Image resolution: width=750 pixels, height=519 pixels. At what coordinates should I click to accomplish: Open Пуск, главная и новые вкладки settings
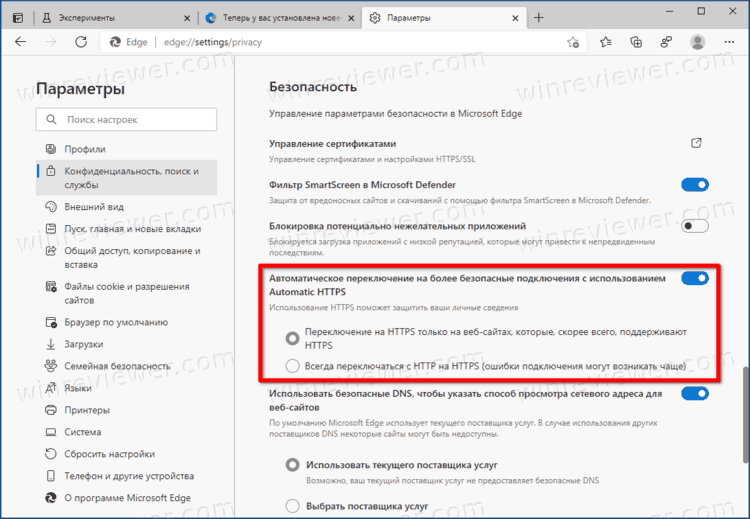126,229
